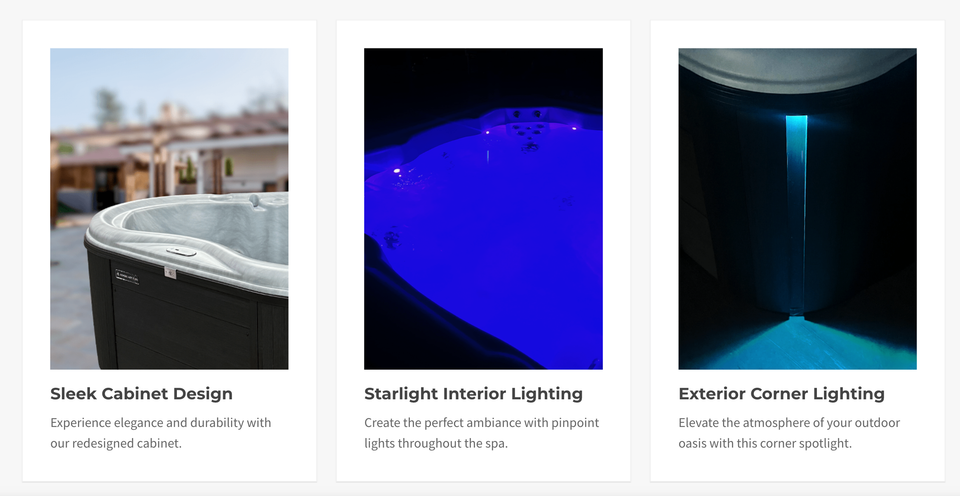This screenshot has height=496, width=960.
Task: Click the spa cover edge atop the corner photo
Action: (797, 72)
